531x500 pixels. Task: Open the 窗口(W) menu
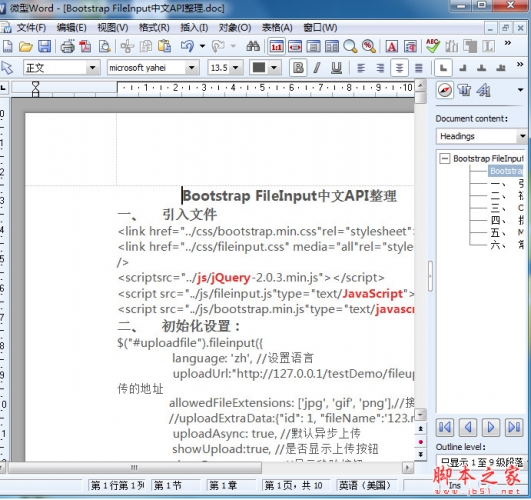click(320, 28)
